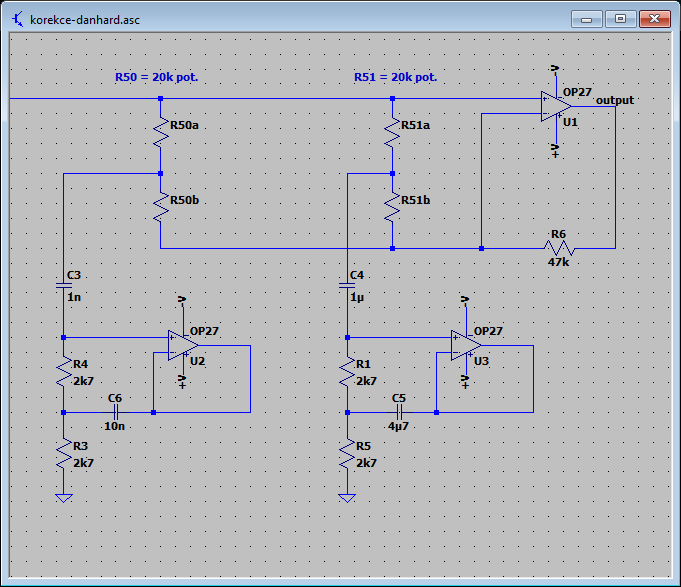Click resistor R51b symbol

click(x=393, y=208)
